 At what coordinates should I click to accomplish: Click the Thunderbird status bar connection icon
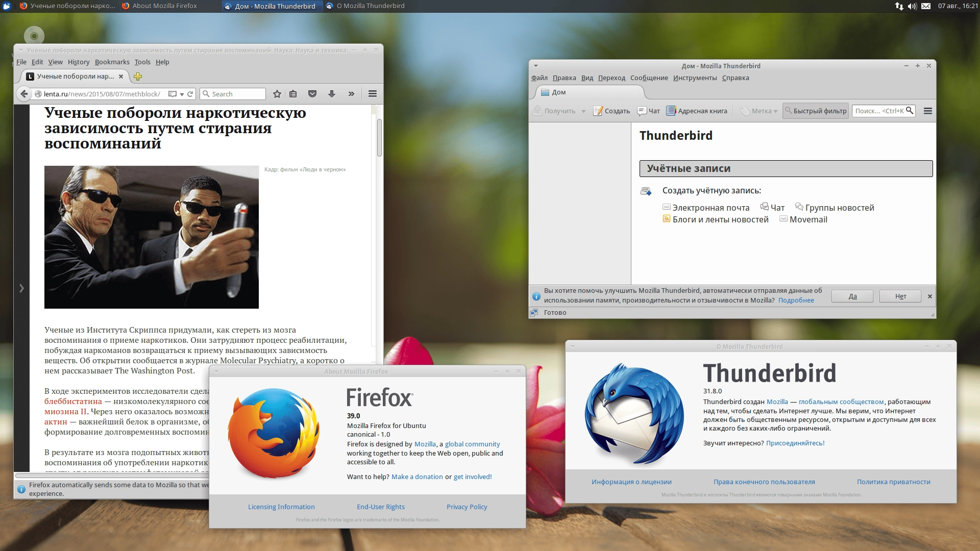(534, 313)
